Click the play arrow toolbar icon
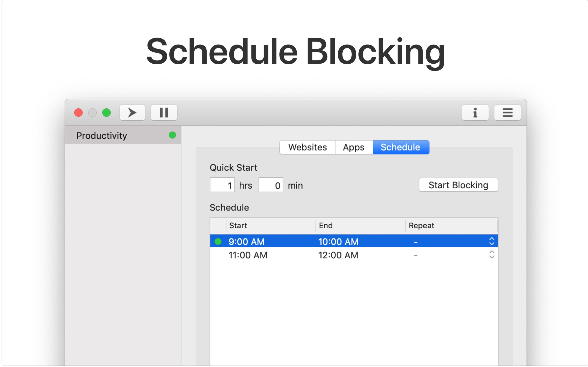 132,112
